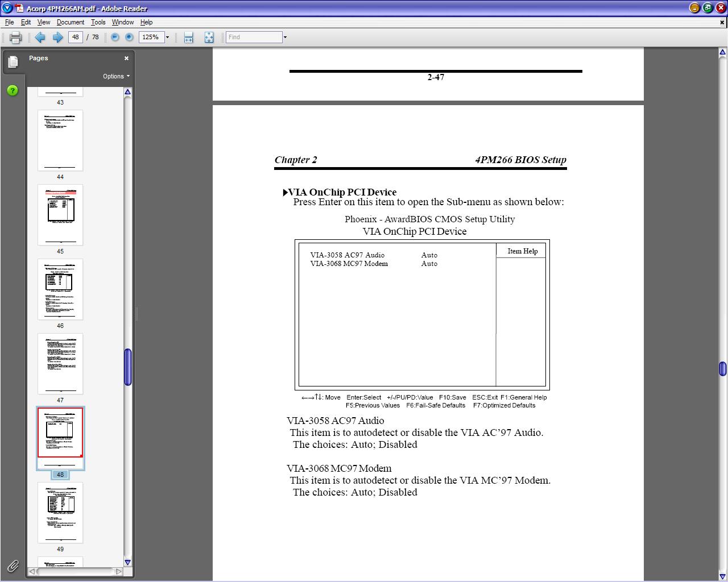Click 'F7:Optimized Defaults' legend text
Viewport: 728px width, 582px height.
504,405
